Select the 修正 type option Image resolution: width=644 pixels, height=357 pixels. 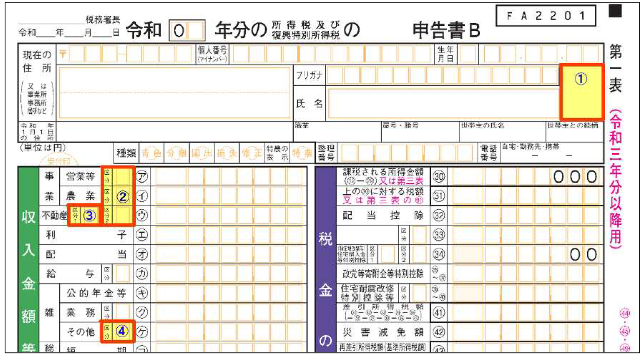point(252,153)
